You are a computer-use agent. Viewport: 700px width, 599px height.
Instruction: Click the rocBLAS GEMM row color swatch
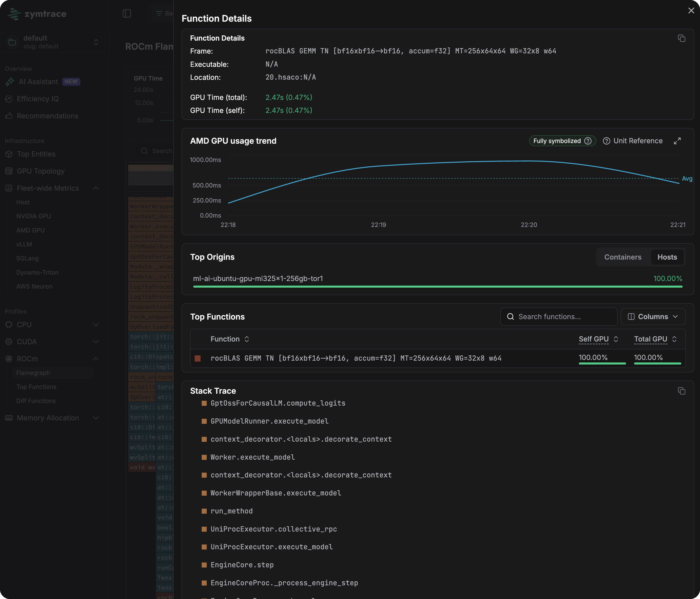click(x=198, y=358)
